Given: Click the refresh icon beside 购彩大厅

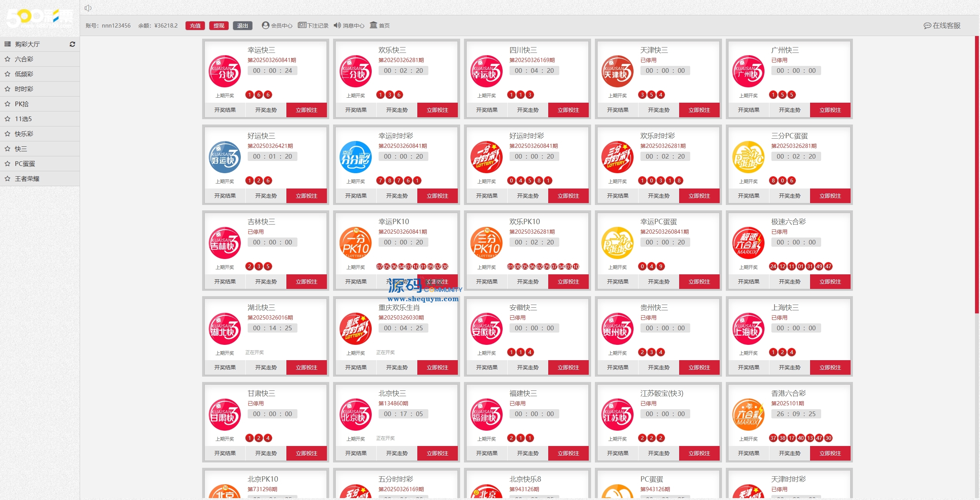Looking at the screenshot, I should click(72, 44).
